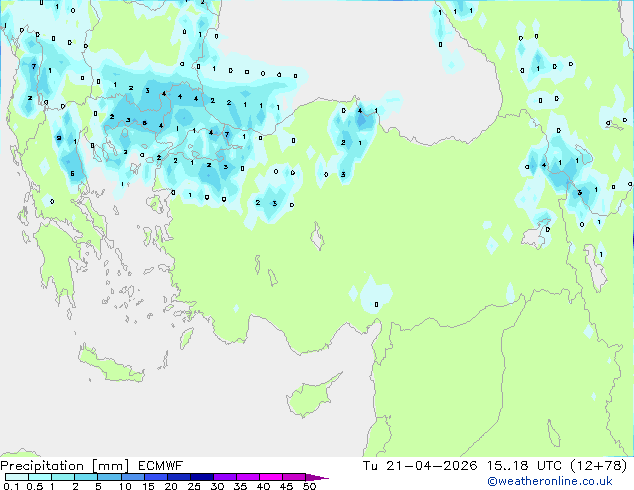Pick the 45–50 mm legend color swatch
The image size is (634, 490).
(x=294, y=477)
